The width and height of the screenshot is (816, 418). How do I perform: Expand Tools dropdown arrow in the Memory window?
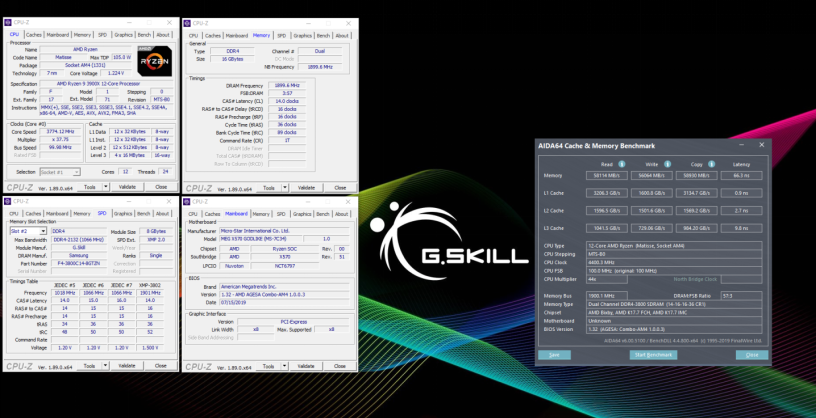(284, 187)
